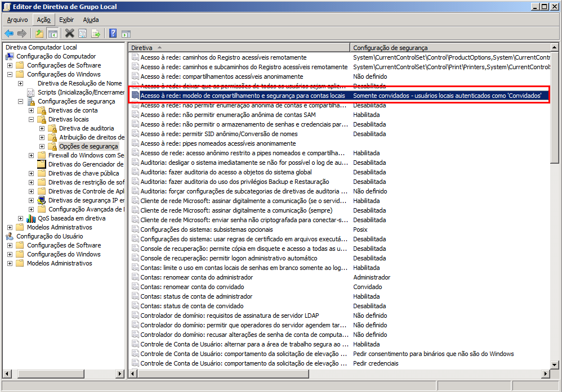Click the Delete X icon in toolbar
The height and width of the screenshot is (392, 562).
[x=69, y=33]
